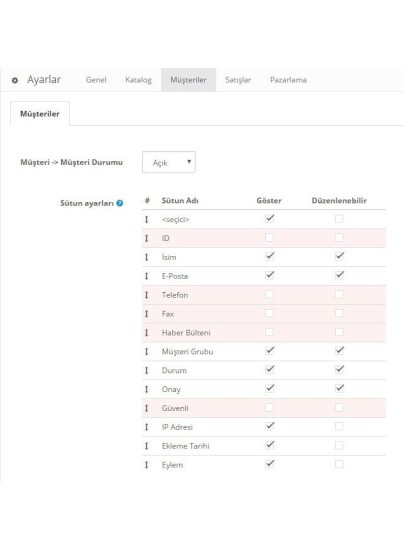
Task: Click the sort handle on the Güvenli row
Action: point(147,408)
